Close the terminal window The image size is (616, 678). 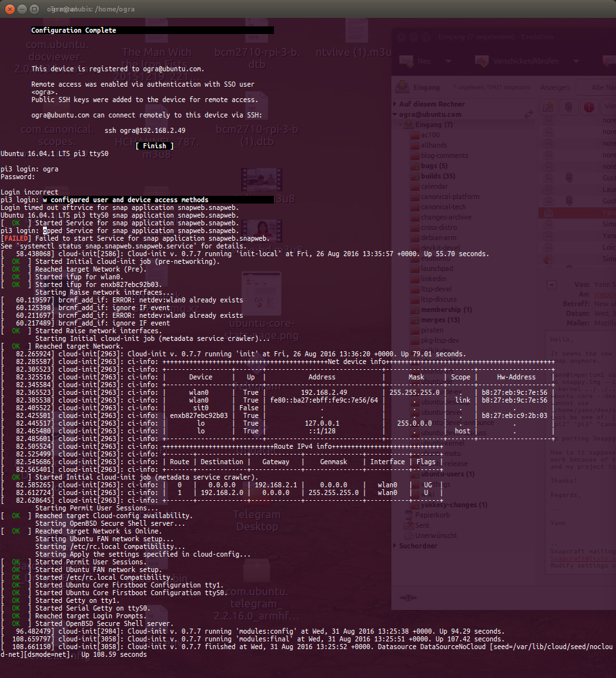click(x=9, y=9)
